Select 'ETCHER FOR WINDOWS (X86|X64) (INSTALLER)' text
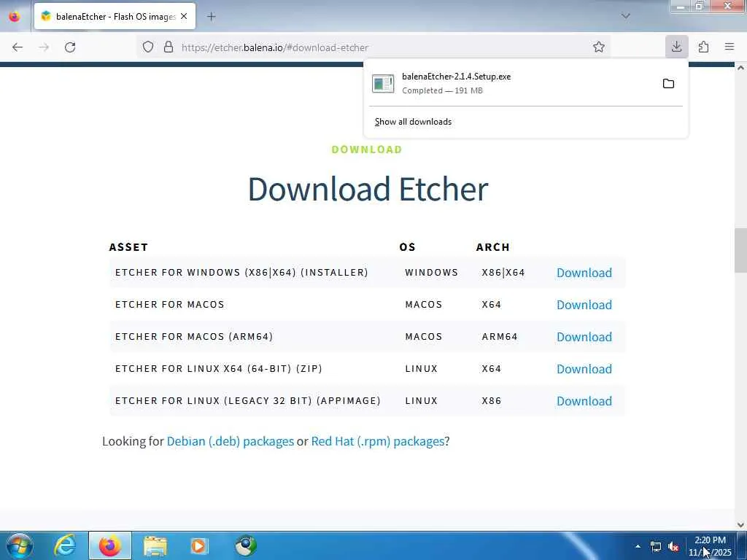The width and height of the screenshot is (747, 560). click(x=241, y=273)
